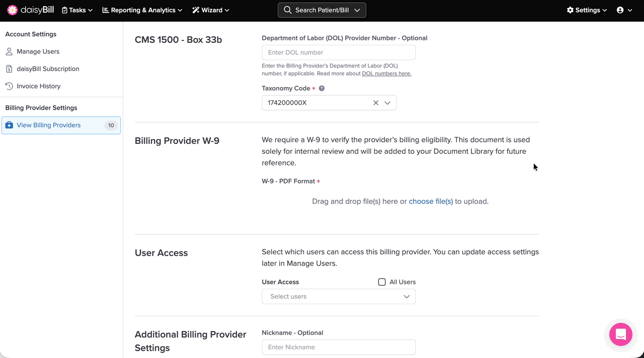Clear the Taxonomy Code value with X

pyautogui.click(x=376, y=103)
